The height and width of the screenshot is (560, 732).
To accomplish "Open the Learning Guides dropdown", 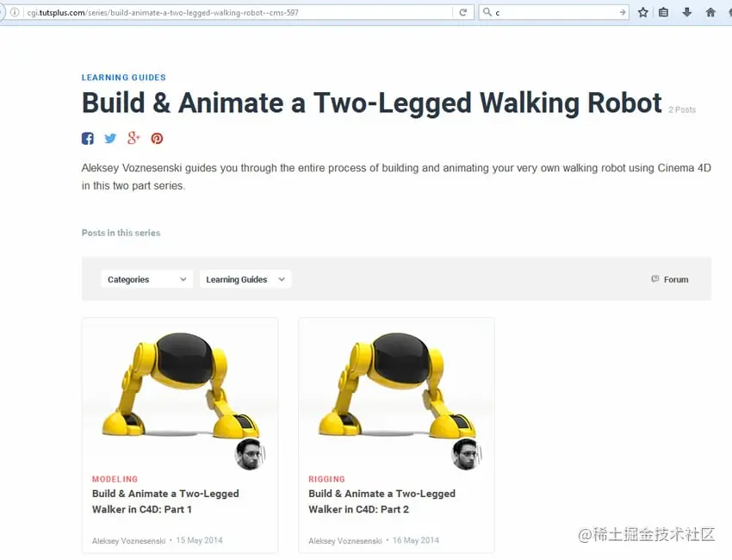I will pos(245,279).
